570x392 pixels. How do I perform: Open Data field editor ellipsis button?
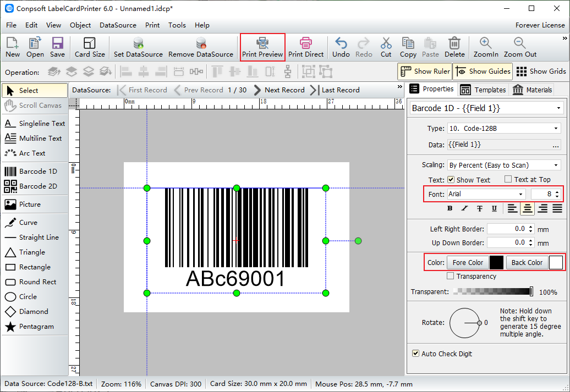point(556,145)
